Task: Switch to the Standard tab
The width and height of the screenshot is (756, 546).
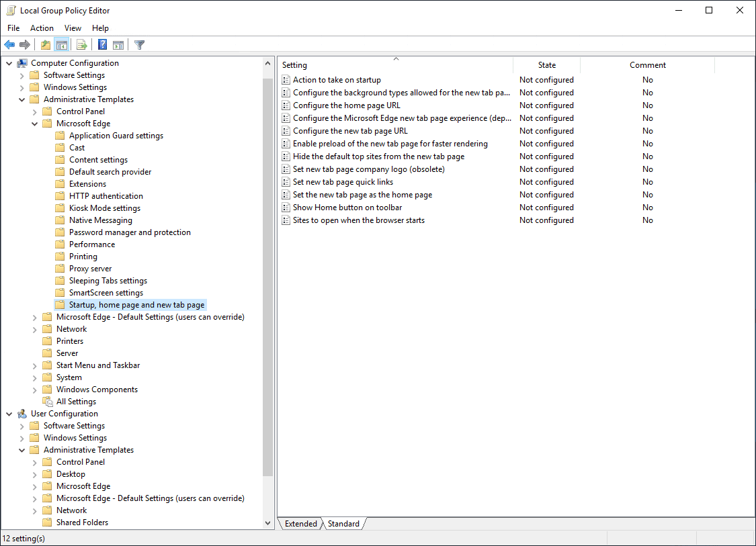Action: click(x=344, y=524)
